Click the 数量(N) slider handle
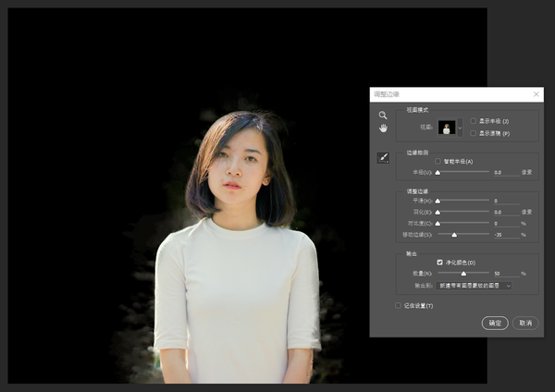This screenshot has width=555, height=392. click(x=463, y=274)
